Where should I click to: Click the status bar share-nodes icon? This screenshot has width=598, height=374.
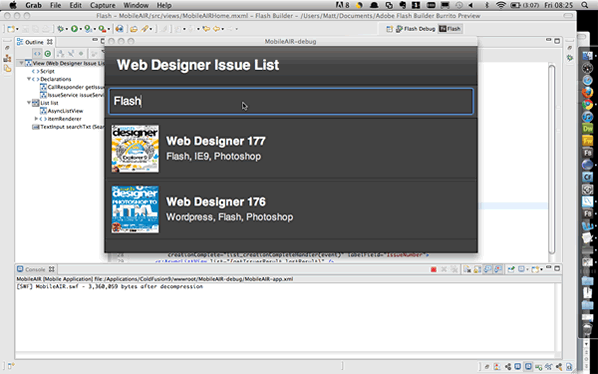coord(508,366)
